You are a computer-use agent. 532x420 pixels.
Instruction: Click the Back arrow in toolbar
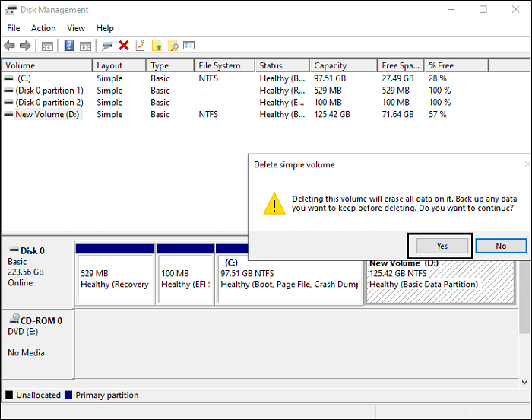[10, 46]
